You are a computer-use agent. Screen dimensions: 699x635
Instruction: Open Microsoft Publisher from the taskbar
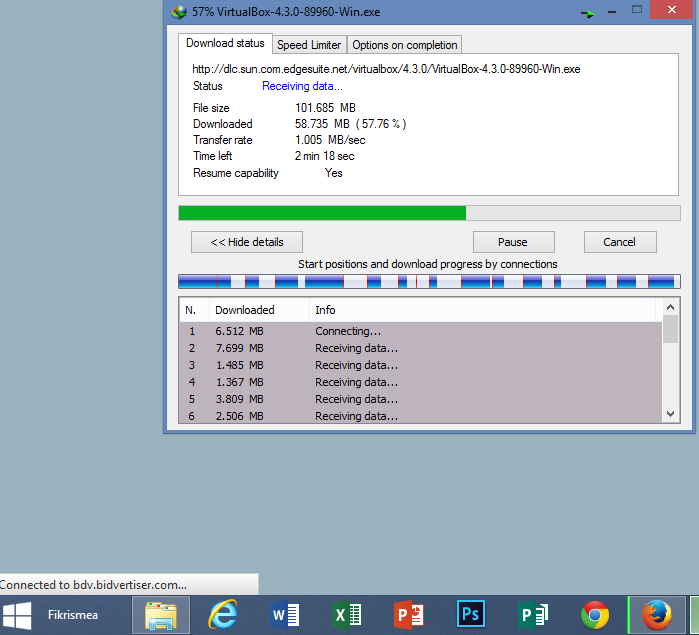click(x=533, y=615)
